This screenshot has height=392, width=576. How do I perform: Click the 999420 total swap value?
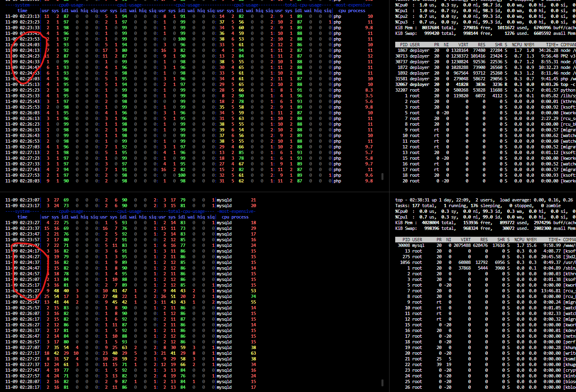tap(432, 33)
